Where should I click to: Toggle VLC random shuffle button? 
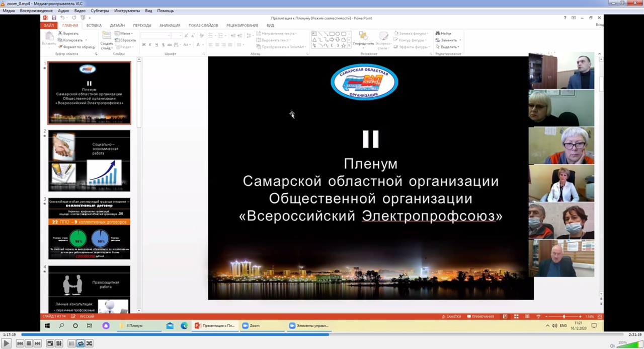click(x=89, y=343)
